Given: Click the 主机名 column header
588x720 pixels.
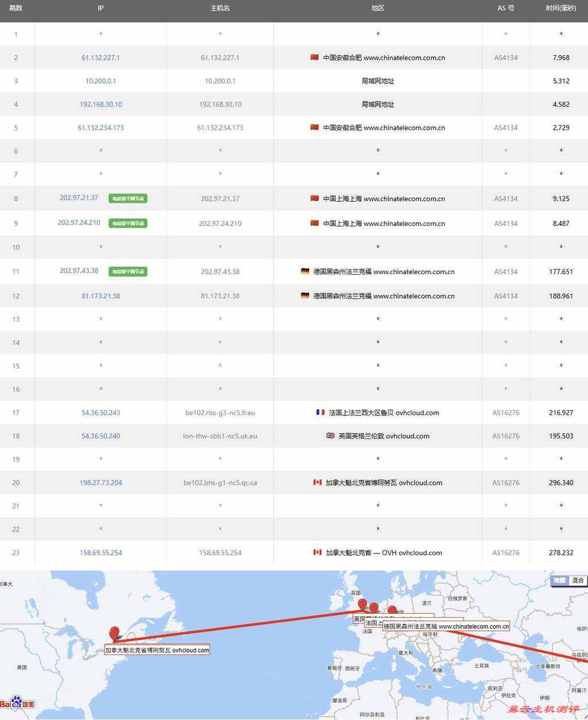Looking at the screenshot, I should [x=220, y=8].
